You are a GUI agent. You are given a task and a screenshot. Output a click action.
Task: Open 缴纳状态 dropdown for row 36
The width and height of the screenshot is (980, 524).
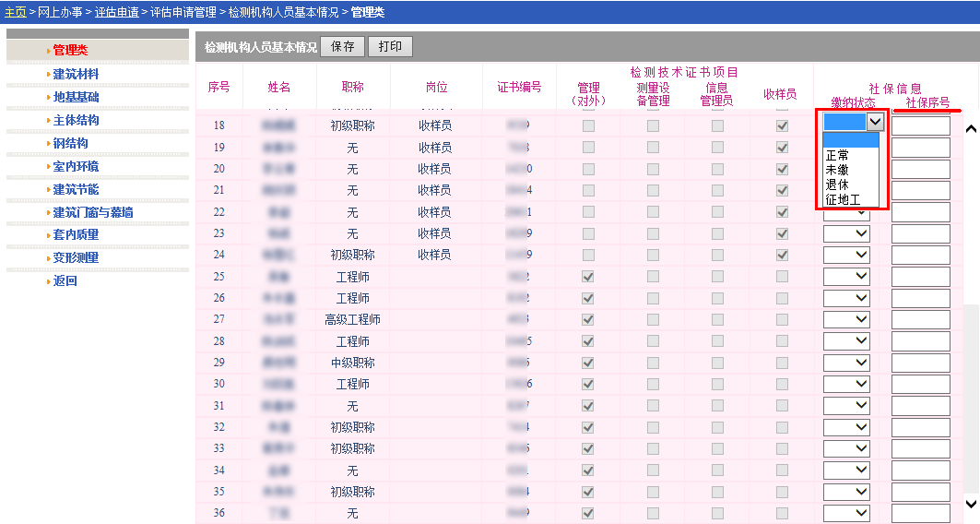846,514
